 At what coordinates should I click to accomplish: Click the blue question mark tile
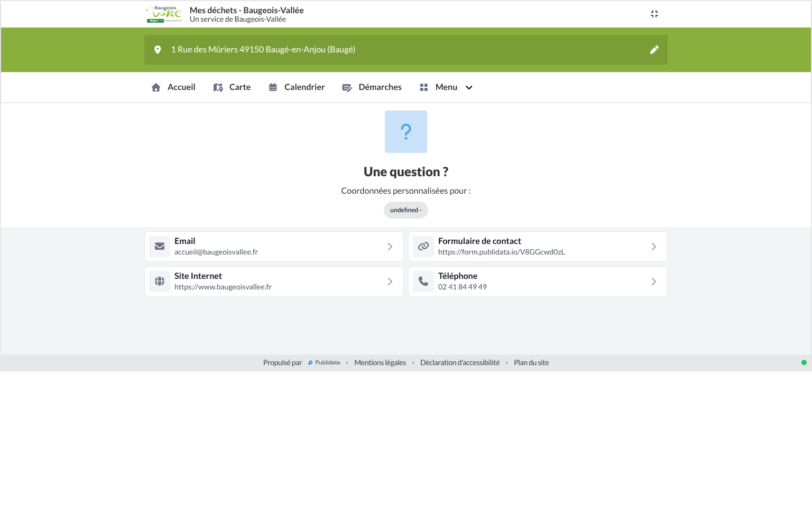click(x=406, y=132)
